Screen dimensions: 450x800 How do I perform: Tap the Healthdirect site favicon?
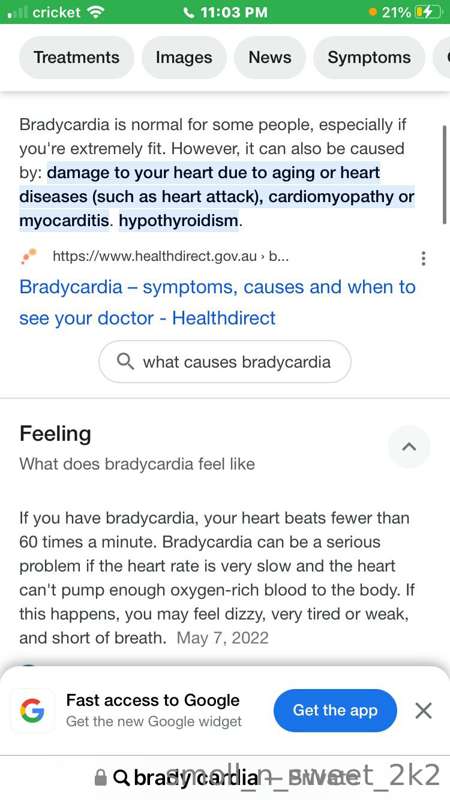click(x=29, y=256)
